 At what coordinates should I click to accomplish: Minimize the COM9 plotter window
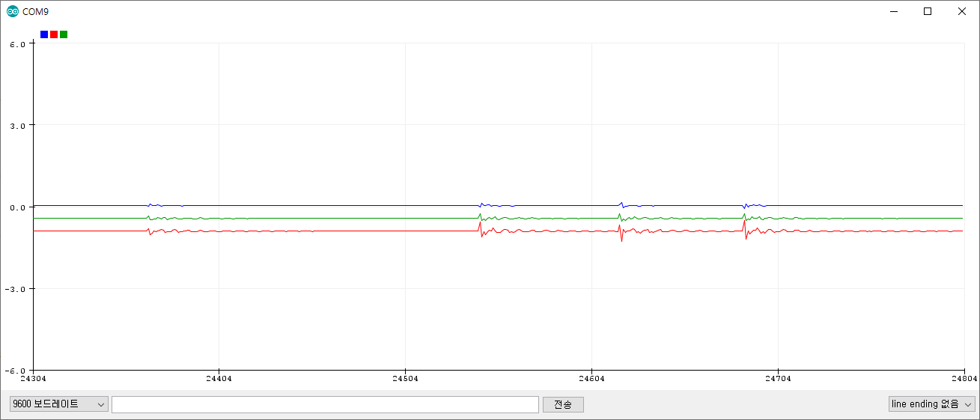click(893, 11)
